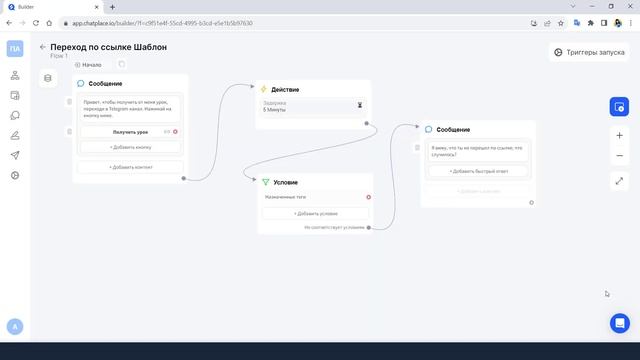Click the address bar URL
Screen dimensions: 640x360
pos(162,23)
